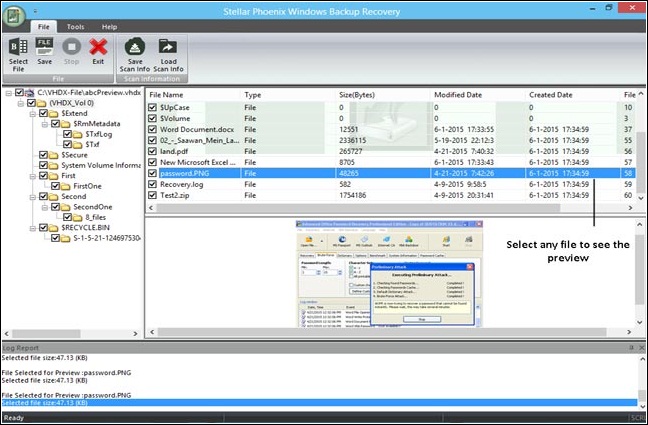Click the Load Scan Info icon
The image size is (648, 425).
(x=168, y=46)
